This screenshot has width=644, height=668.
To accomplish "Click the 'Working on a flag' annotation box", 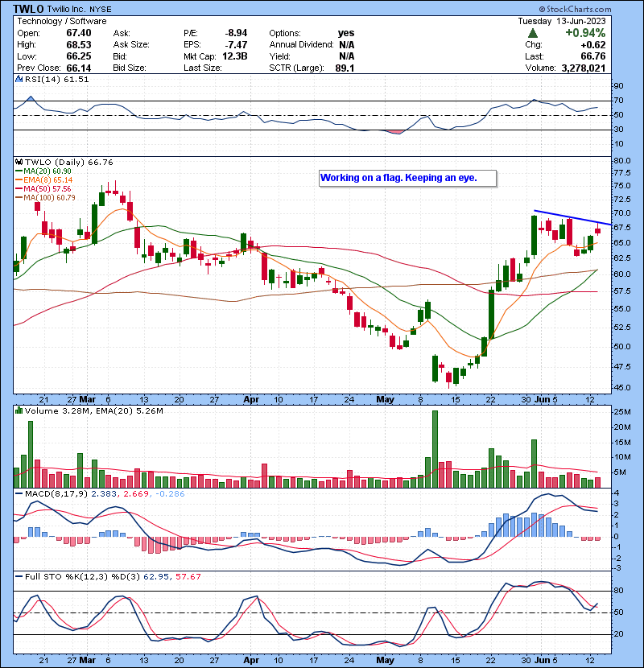I will click(408, 179).
